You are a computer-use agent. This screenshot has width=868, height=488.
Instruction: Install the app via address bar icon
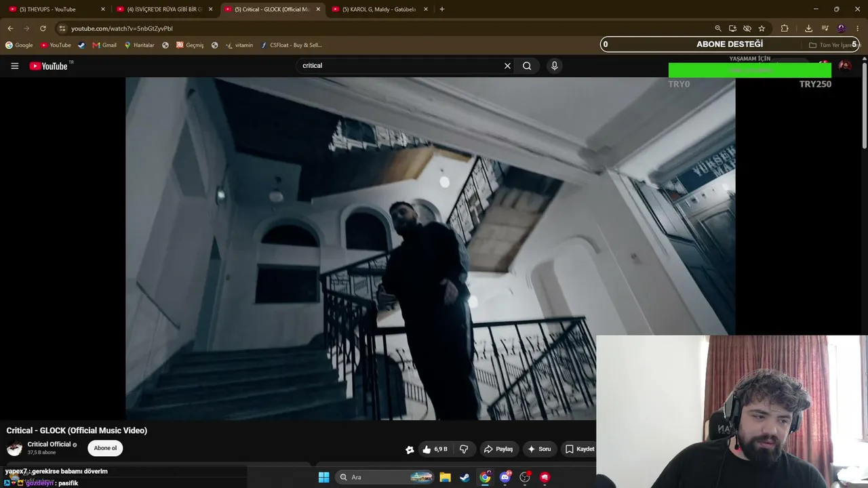(732, 28)
